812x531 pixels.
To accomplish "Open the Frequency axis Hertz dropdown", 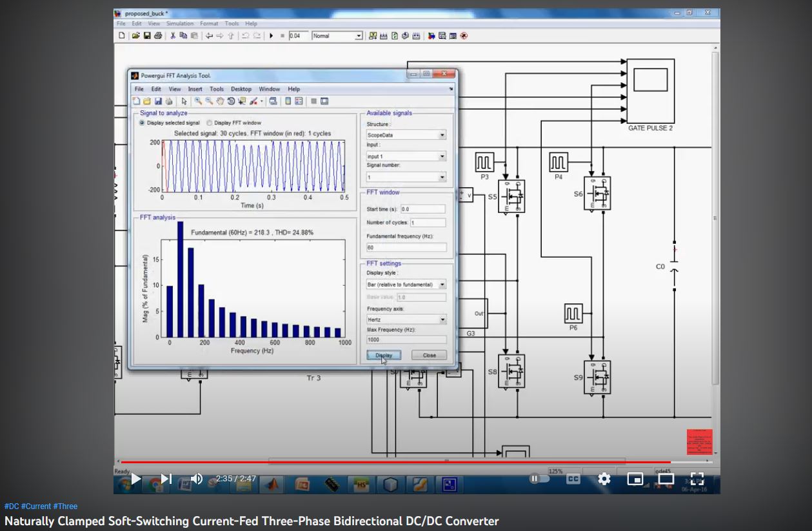I will pos(406,319).
